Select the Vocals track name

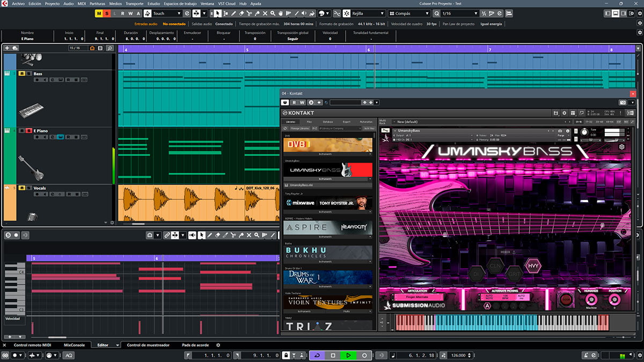click(x=41, y=188)
